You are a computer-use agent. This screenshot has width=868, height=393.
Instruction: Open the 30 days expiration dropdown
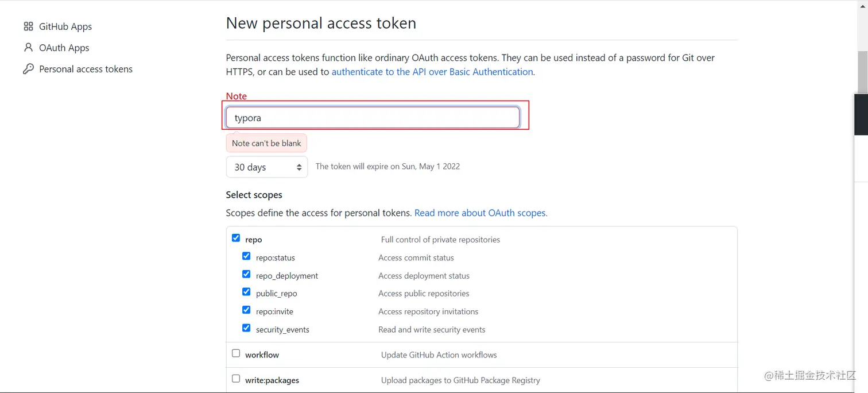(266, 167)
